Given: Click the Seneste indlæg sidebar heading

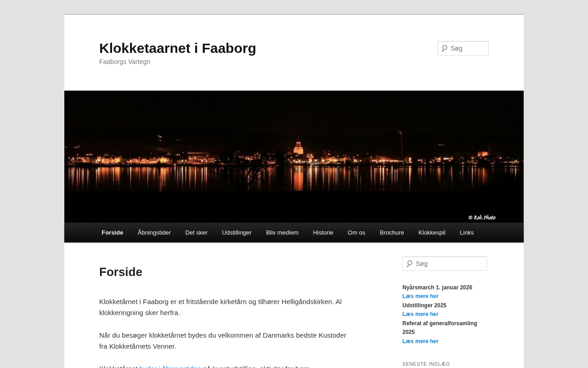Looking at the screenshot, I should click(426, 364).
